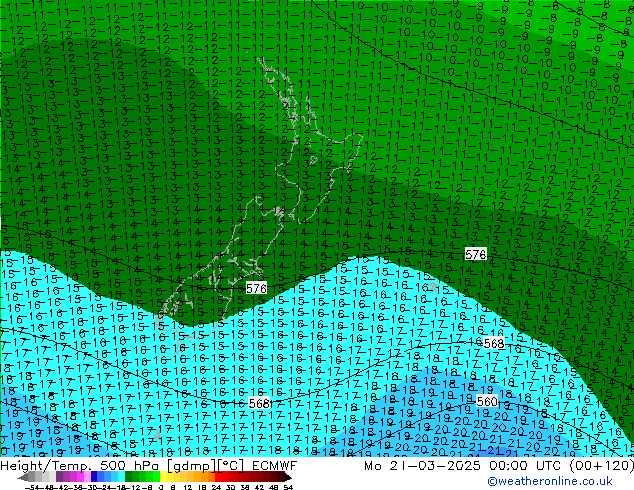
Task: Click the 54 value at the legend end
Action: (288, 486)
